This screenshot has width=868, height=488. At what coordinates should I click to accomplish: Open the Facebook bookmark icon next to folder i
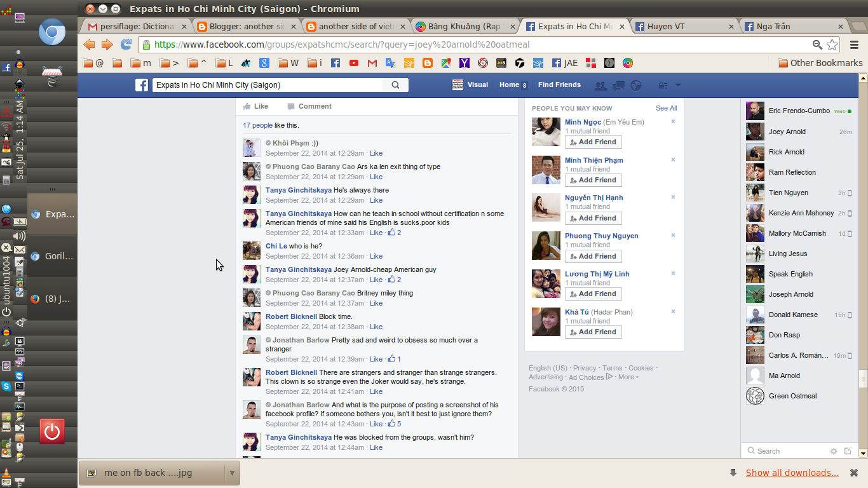[x=336, y=63]
